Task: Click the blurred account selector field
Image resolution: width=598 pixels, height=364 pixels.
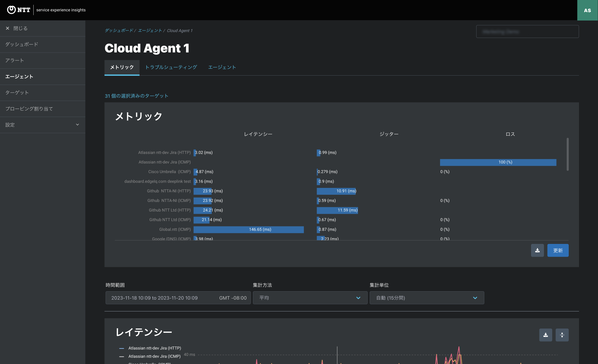Action: coord(527,31)
